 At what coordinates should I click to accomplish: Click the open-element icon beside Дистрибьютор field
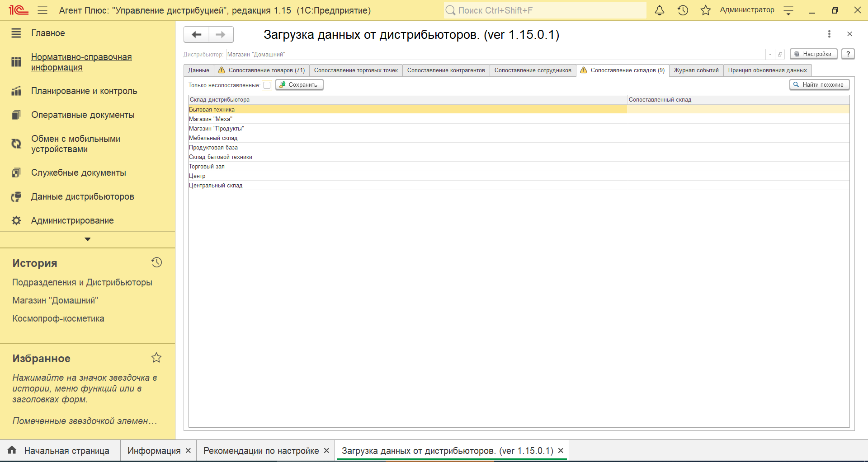point(780,54)
